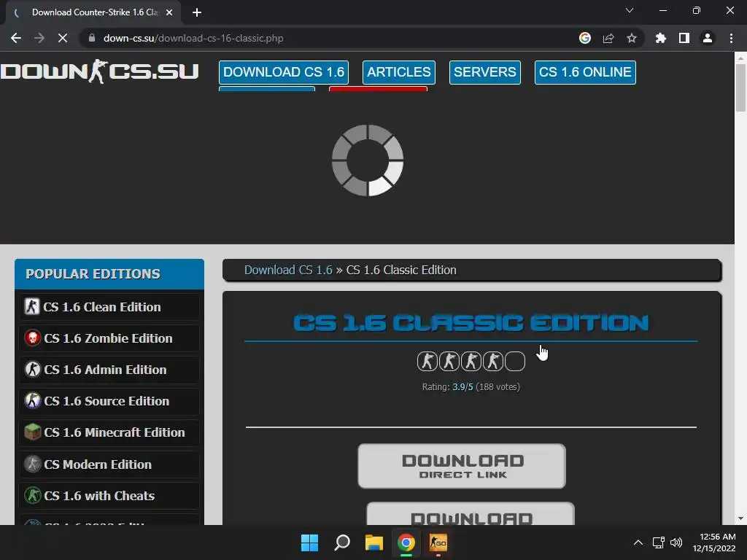The image size is (747, 560).
Task: Open the SERVERS menu item
Action: tap(485, 72)
